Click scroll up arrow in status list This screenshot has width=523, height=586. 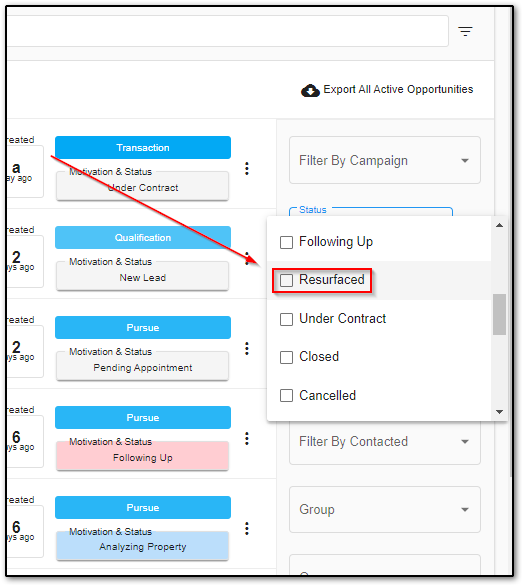[x=499, y=225]
